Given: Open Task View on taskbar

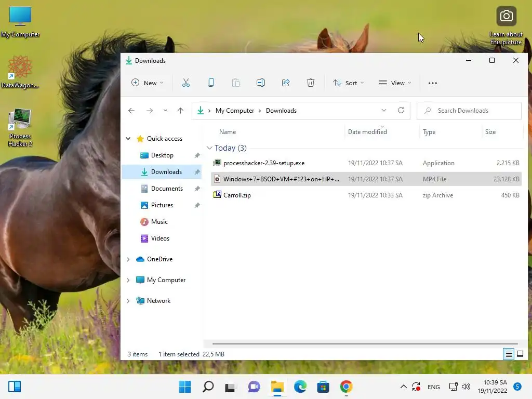Looking at the screenshot, I should click(231, 387).
